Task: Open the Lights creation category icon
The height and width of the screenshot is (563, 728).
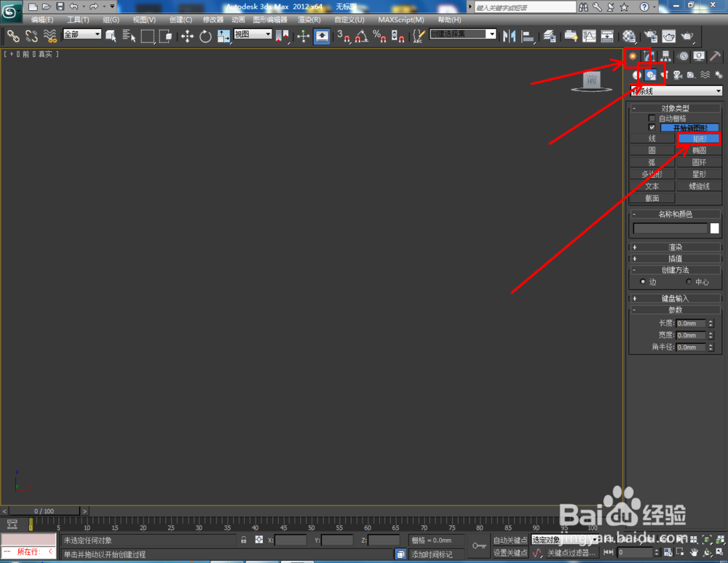Action: point(662,74)
